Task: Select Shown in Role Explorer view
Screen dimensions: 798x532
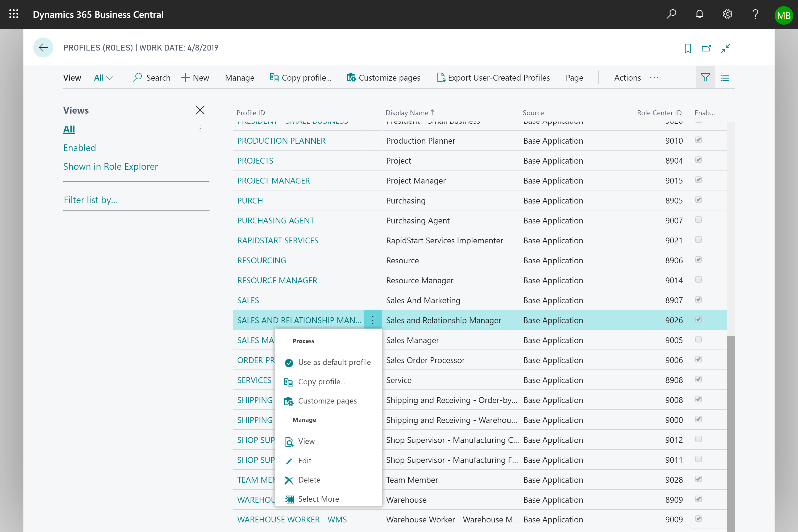Action: tap(111, 167)
